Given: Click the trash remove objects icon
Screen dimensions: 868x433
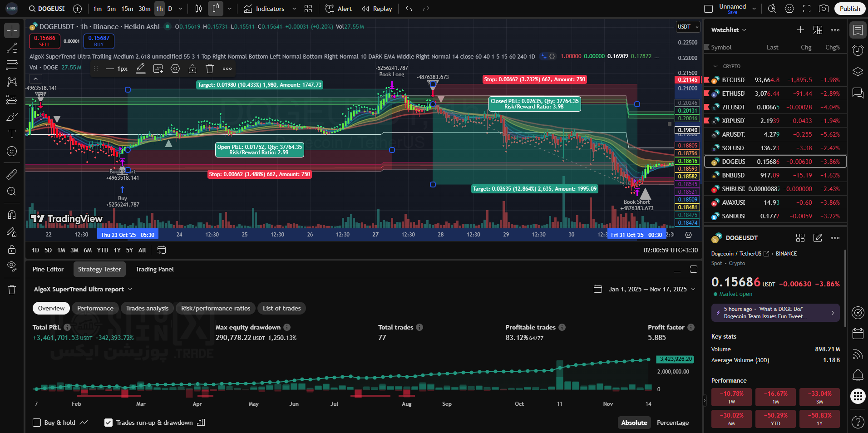Looking at the screenshot, I should click(12, 290).
